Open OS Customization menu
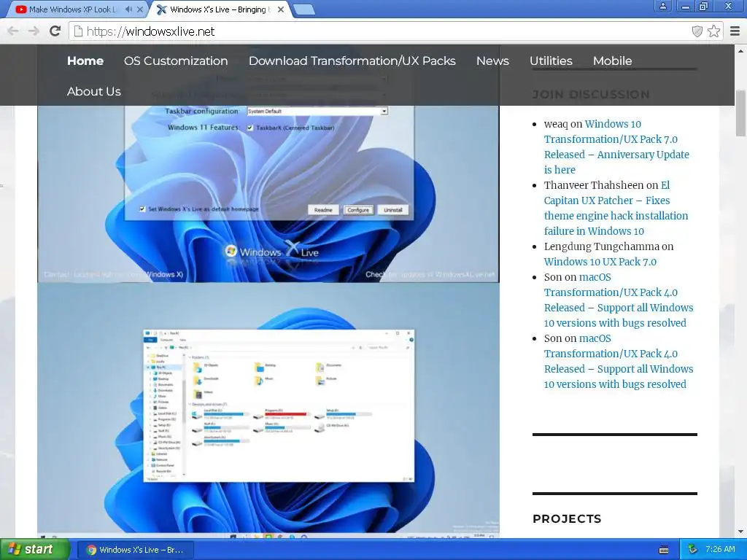Viewport: 747px width, 560px height. click(x=176, y=61)
